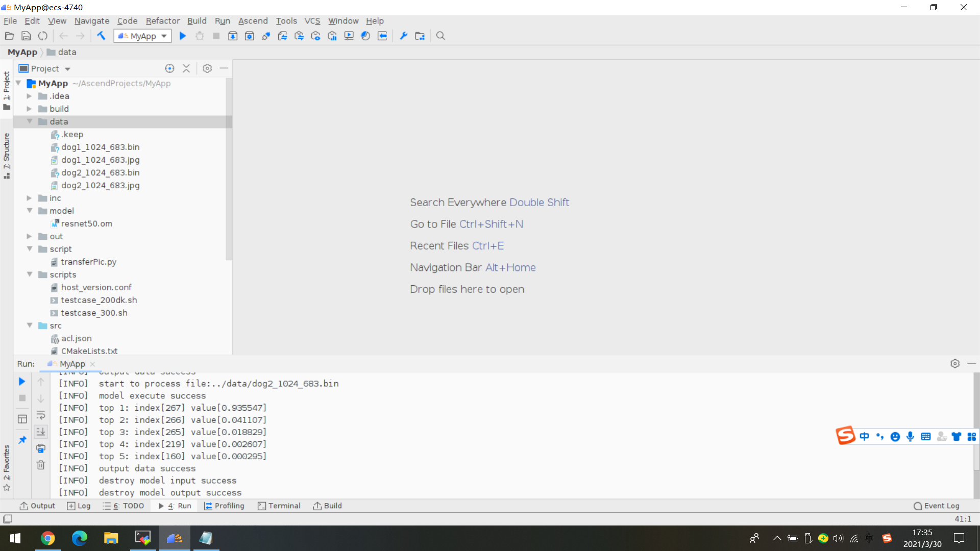This screenshot has width=980, height=551.
Task: Collapse the scripts folder in project tree
Action: pos(29,274)
